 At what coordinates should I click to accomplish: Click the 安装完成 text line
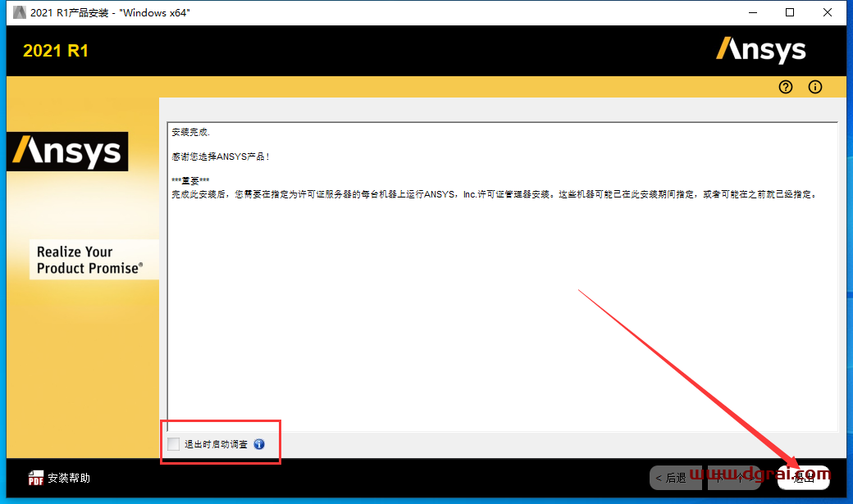tap(190, 132)
